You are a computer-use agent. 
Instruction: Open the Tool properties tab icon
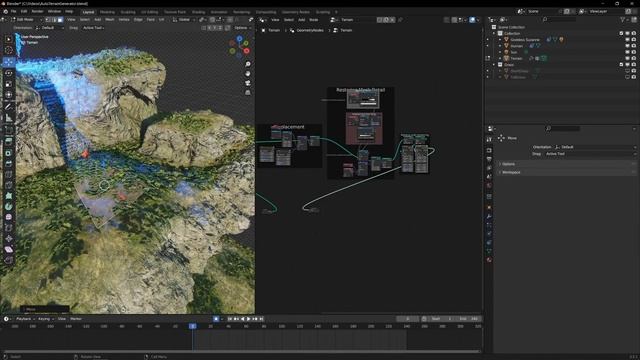point(489,140)
